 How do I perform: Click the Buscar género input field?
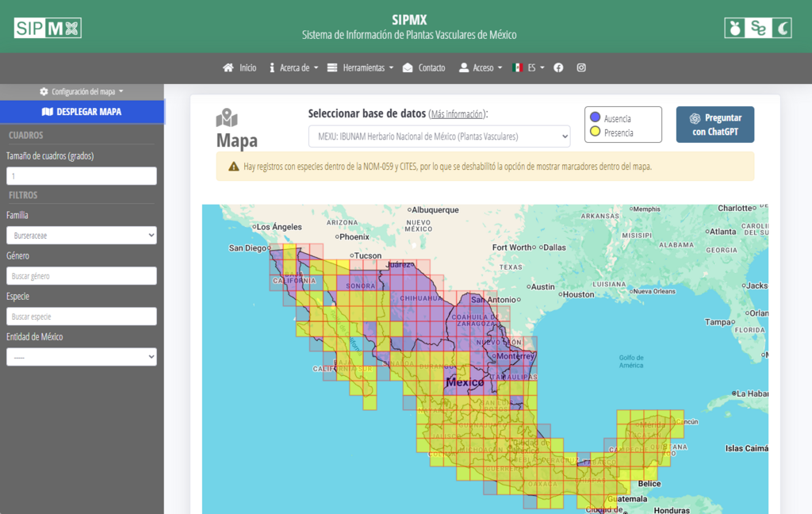coord(82,276)
